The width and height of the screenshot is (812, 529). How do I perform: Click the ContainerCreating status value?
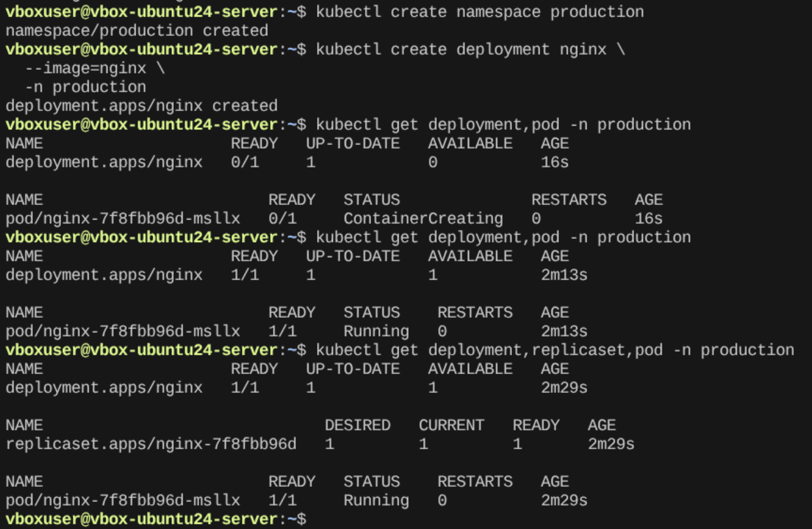(x=423, y=218)
